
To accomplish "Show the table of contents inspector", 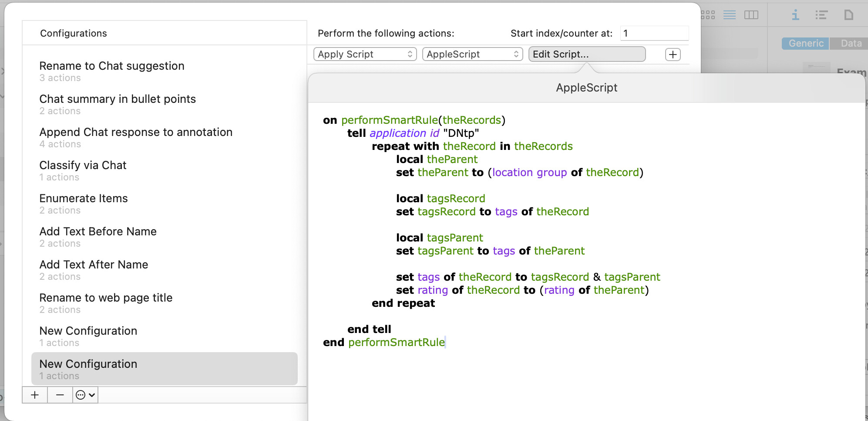I will click(x=821, y=15).
